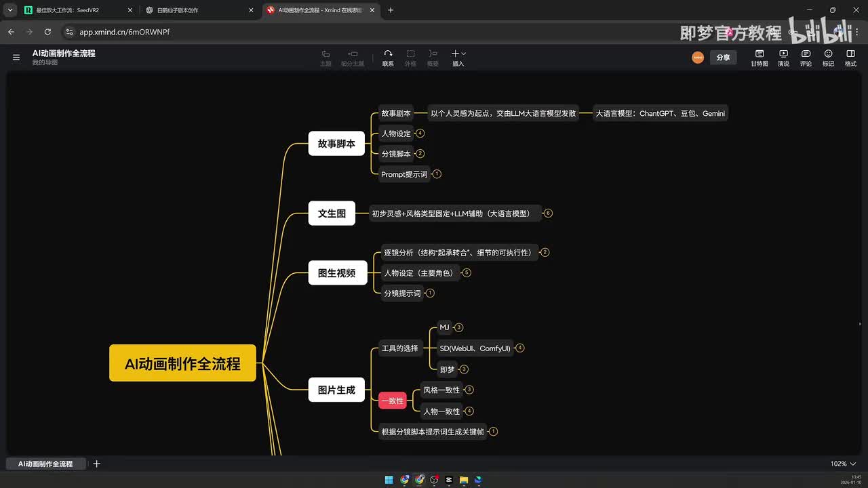
Task: Select the topic 以个人灵感为起点，交由LLM大语言模型发散
Action: coord(503,113)
